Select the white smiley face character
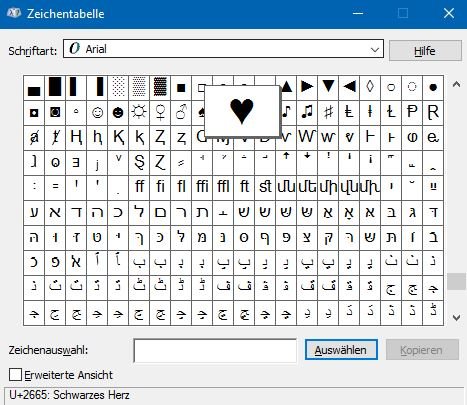Image resolution: width=467 pixels, height=405 pixels. [97, 113]
